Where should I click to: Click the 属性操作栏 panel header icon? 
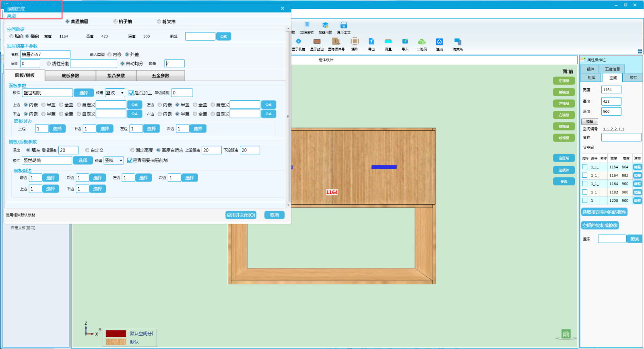(x=583, y=60)
